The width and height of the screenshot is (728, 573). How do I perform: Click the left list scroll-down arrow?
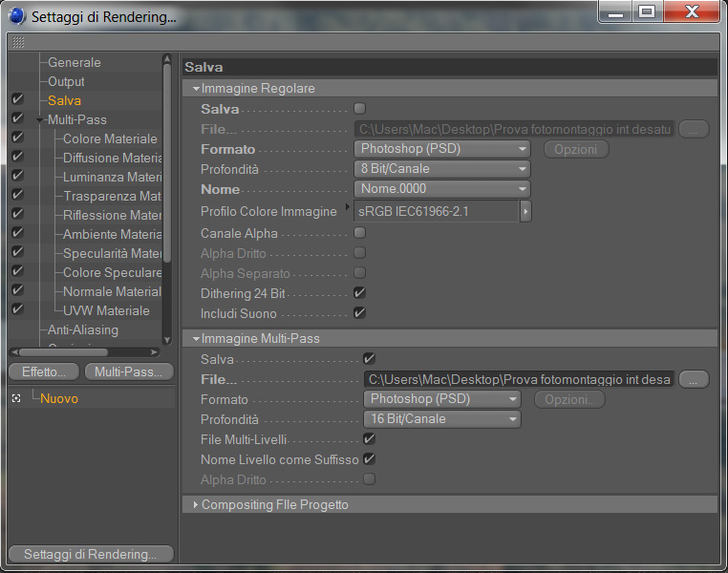[167, 340]
